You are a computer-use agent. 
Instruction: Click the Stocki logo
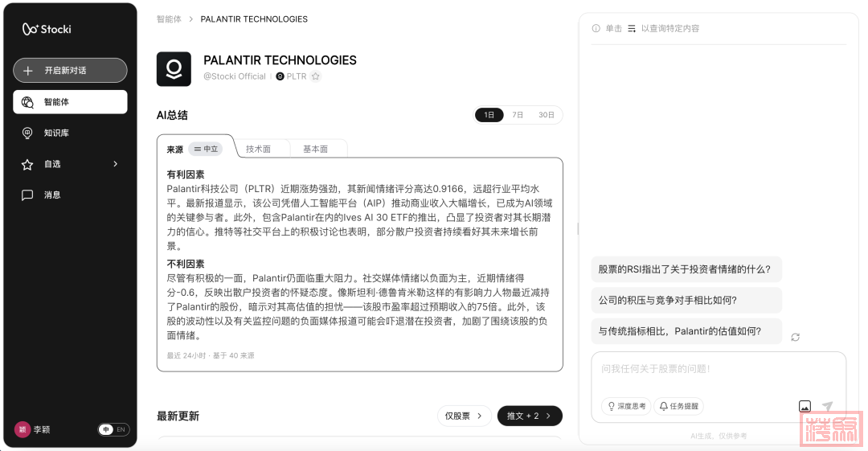(47, 29)
